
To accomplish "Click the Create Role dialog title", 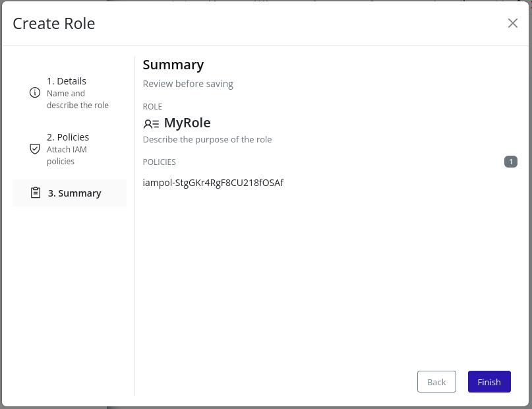I will [53, 23].
